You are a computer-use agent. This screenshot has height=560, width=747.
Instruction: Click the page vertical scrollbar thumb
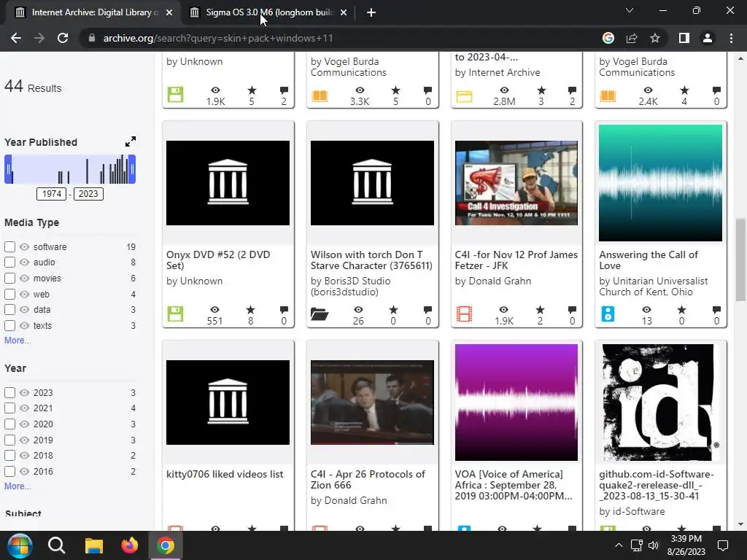[740, 260]
